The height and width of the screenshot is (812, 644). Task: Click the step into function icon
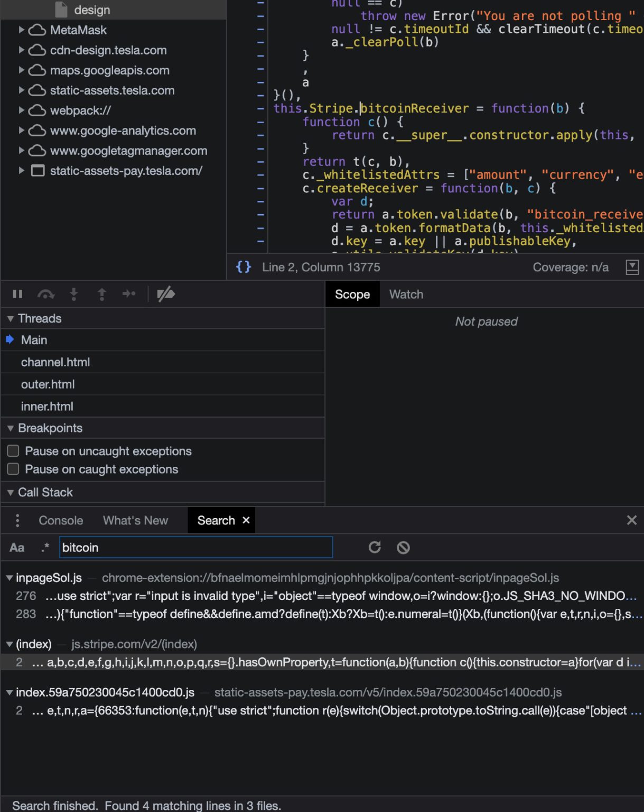pyautogui.click(x=74, y=294)
